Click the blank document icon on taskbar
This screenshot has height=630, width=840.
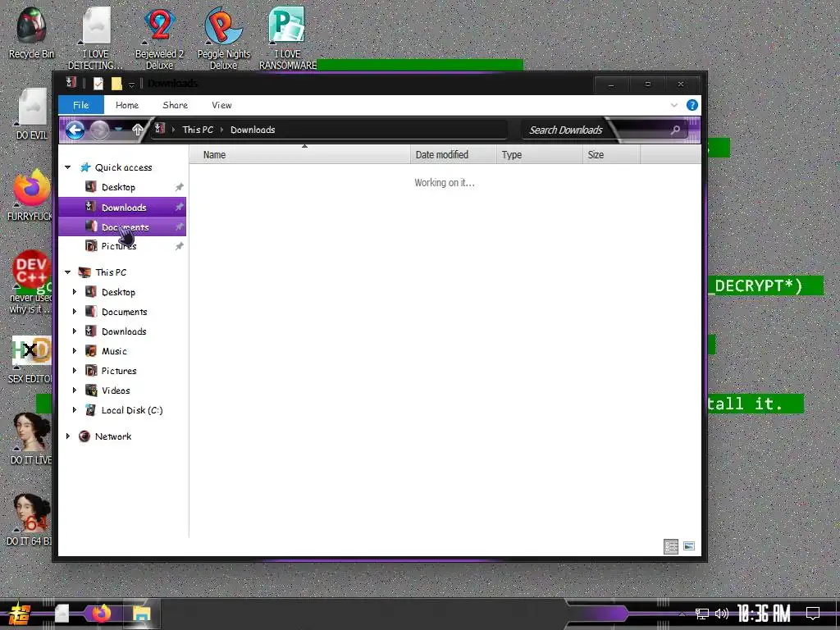(x=62, y=613)
